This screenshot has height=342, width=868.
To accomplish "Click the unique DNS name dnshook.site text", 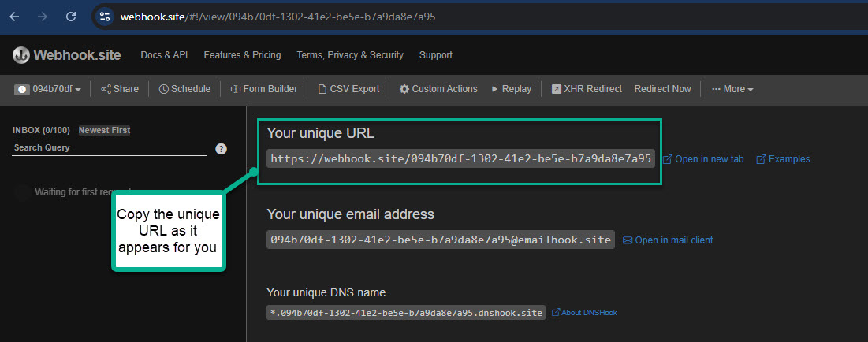I will (x=406, y=313).
